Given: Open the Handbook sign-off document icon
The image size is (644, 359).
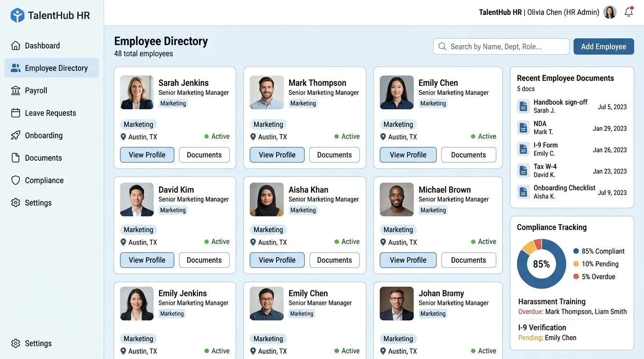Looking at the screenshot, I should pyautogui.click(x=523, y=107).
